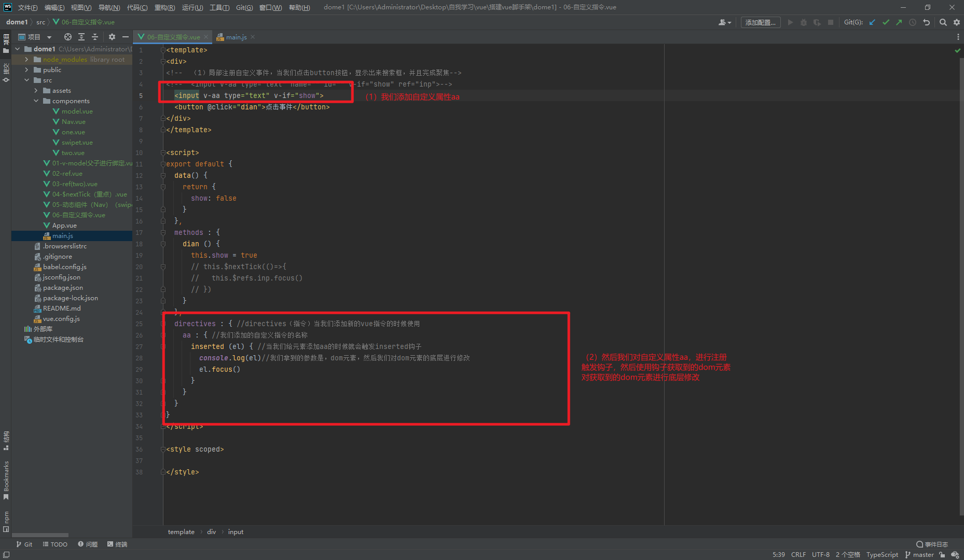Collapse the components folder

click(x=36, y=101)
